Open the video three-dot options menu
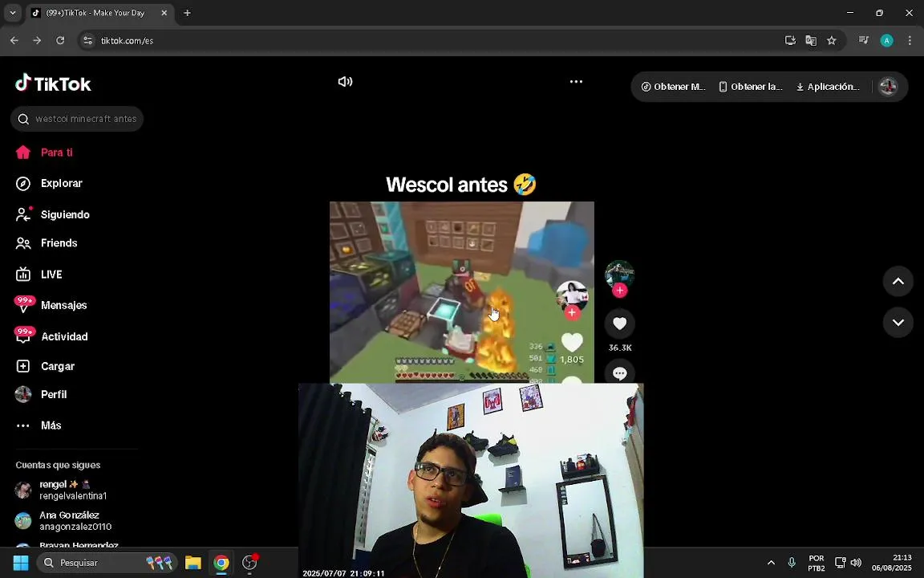924x578 pixels. pos(576,81)
